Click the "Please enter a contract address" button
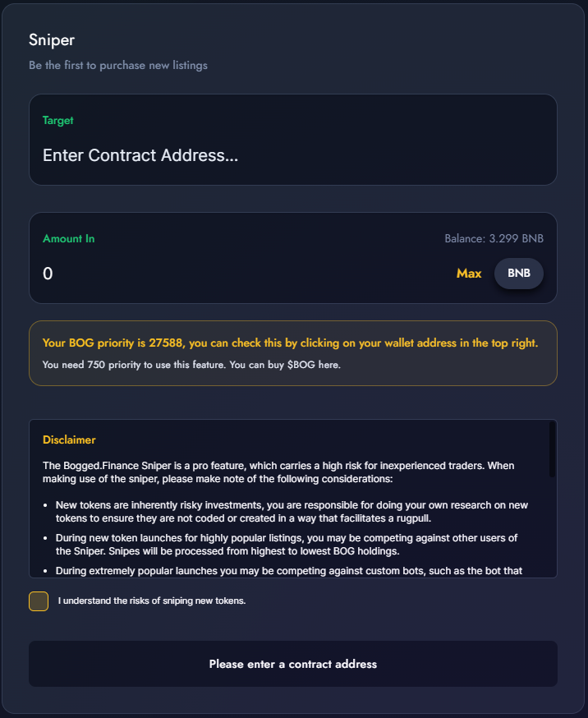This screenshot has height=718, width=588. click(292, 663)
